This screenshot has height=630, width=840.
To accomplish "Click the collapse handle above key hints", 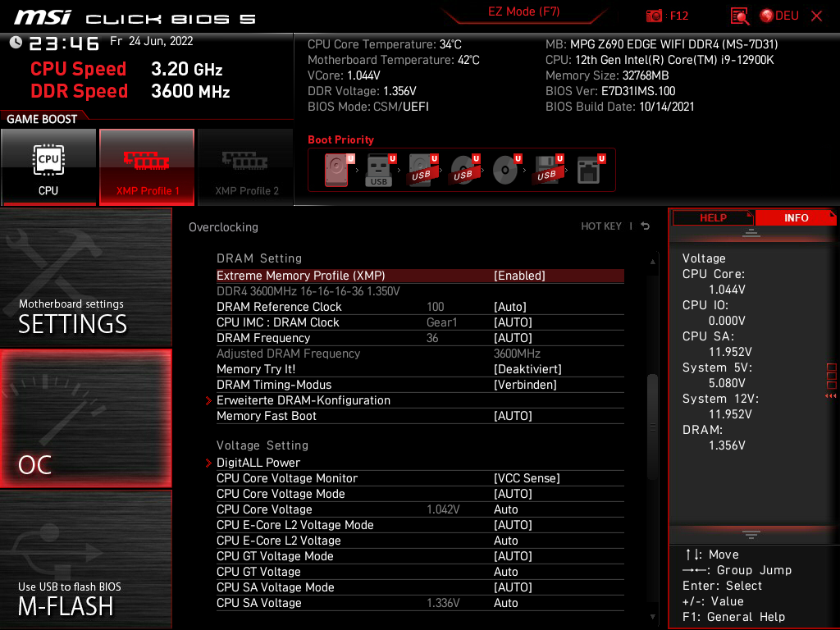I will [751, 534].
